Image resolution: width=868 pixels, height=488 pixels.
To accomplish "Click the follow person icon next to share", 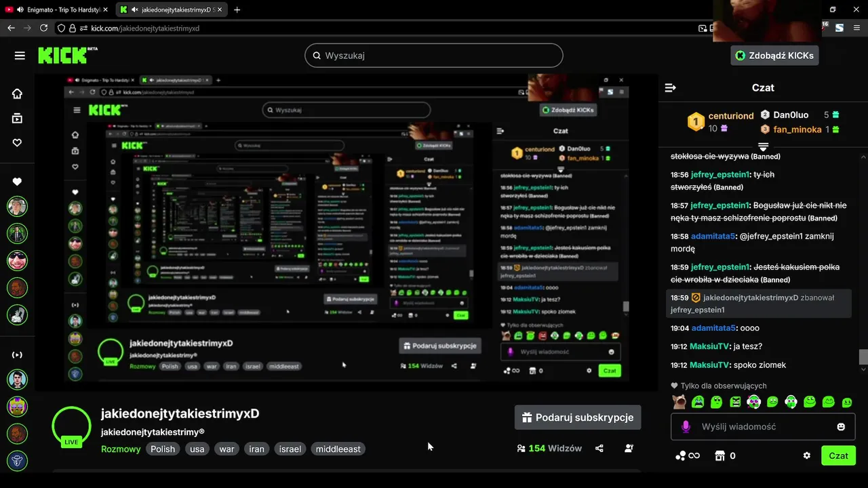I will click(x=629, y=448).
